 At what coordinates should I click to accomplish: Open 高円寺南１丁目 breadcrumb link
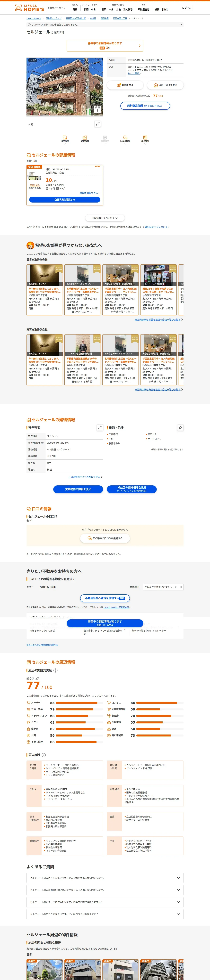tap(120, 18)
